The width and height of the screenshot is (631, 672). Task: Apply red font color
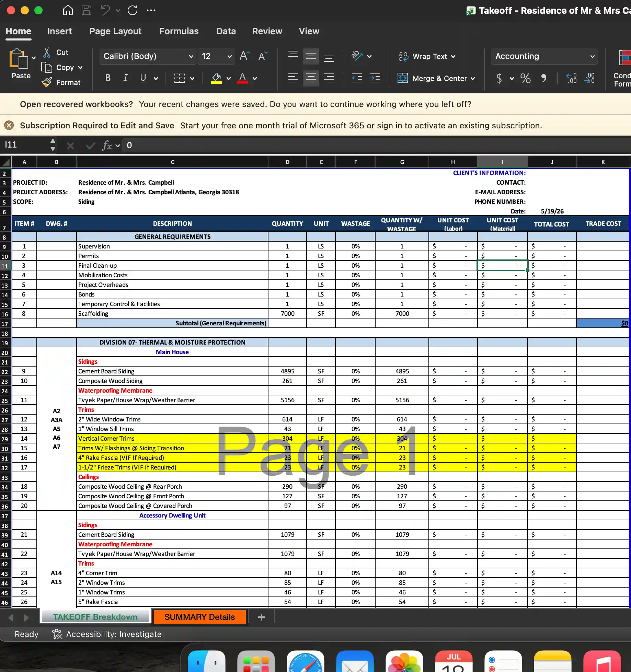click(x=242, y=78)
